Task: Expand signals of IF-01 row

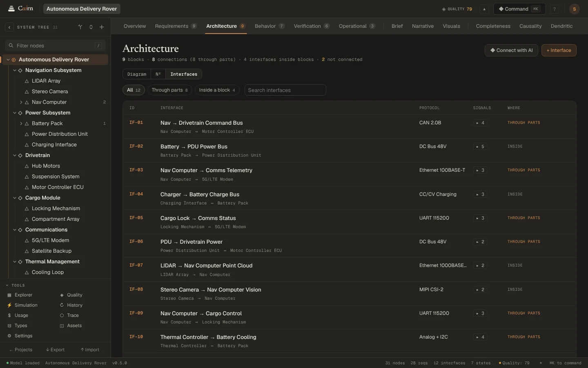Action: [x=480, y=123]
